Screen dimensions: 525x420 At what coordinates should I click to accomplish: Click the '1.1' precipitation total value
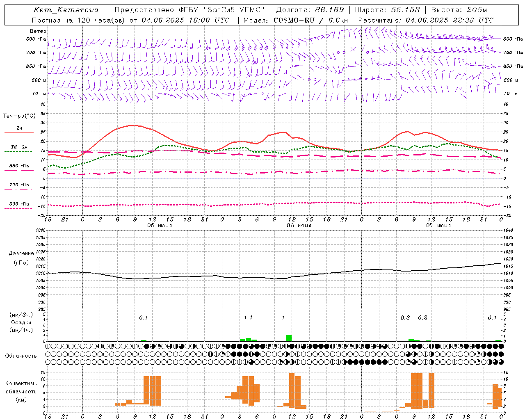[x=248, y=318]
